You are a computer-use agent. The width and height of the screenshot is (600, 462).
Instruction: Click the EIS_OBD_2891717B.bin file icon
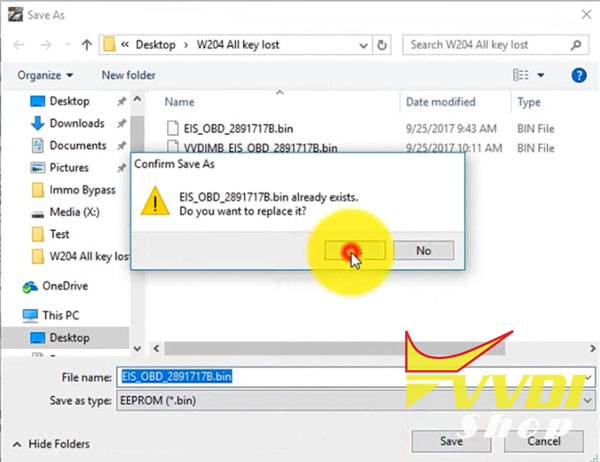pyautogui.click(x=173, y=128)
